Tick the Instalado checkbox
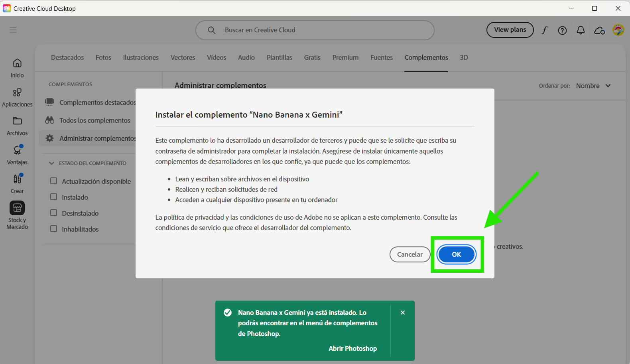Viewport: 630px width, 364px height. (x=54, y=197)
